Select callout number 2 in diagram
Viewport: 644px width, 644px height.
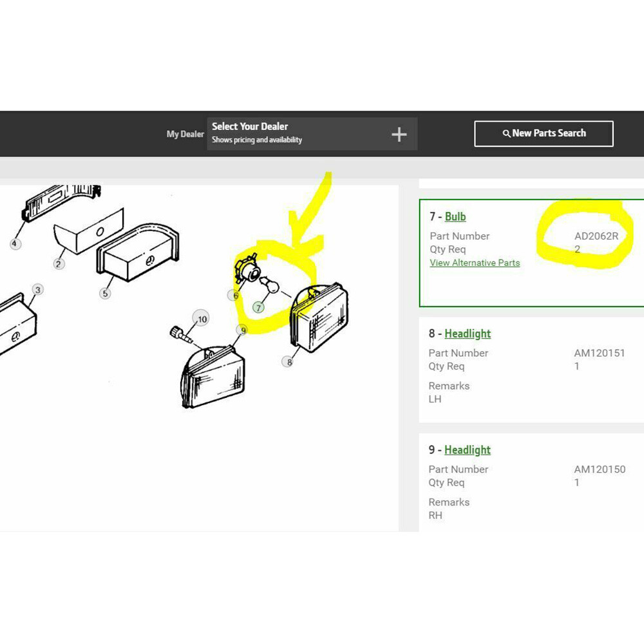tap(59, 263)
